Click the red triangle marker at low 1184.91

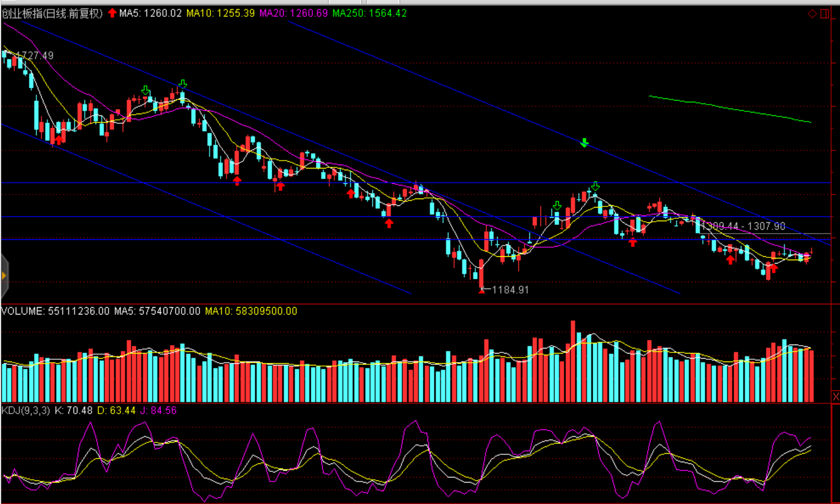click(482, 291)
